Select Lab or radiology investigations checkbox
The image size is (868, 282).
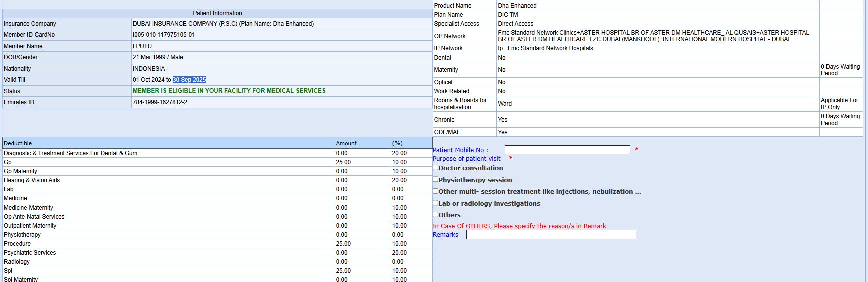(x=436, y=203)
